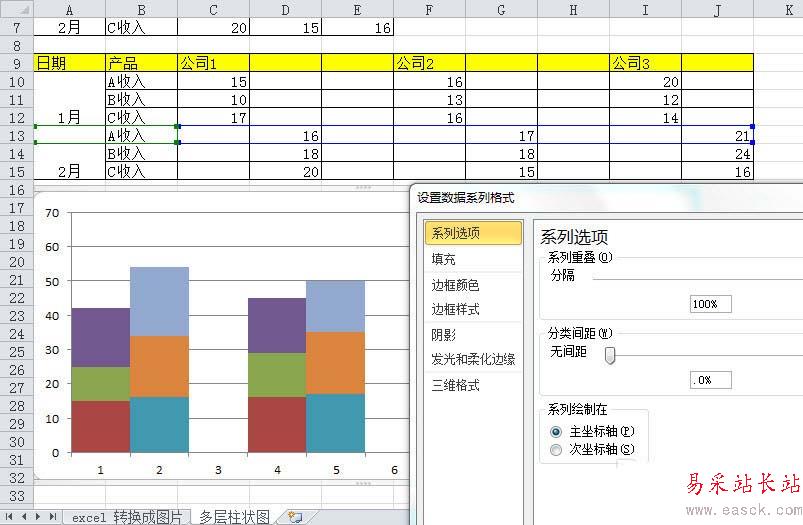
Task: Click the Select All corner button
Action: click(x=16, y=9)
